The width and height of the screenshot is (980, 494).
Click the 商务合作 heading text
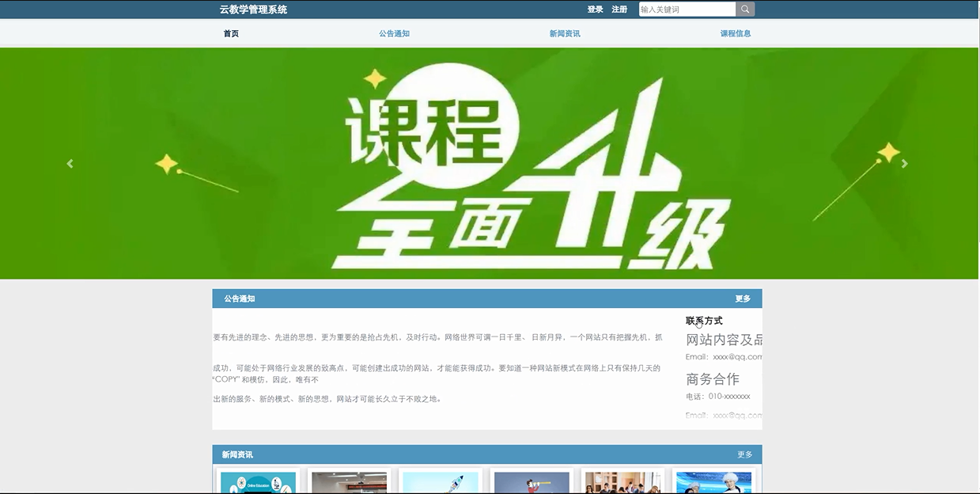point(713,378)
